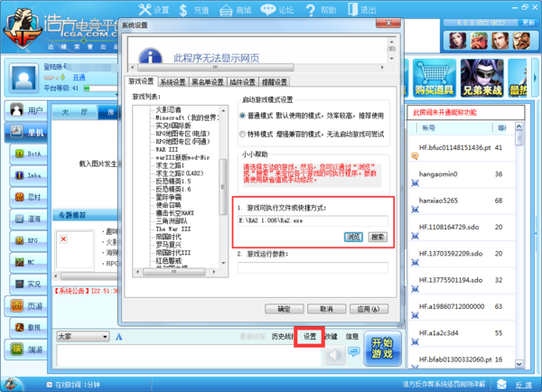
Task: Click the 浏览 browse button
Action: tap(354, 237)
